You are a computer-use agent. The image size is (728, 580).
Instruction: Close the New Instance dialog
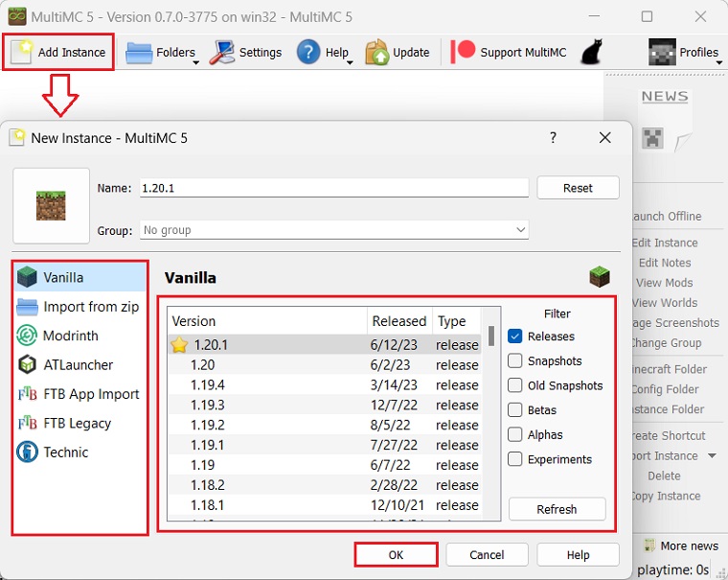pos(605,137)
